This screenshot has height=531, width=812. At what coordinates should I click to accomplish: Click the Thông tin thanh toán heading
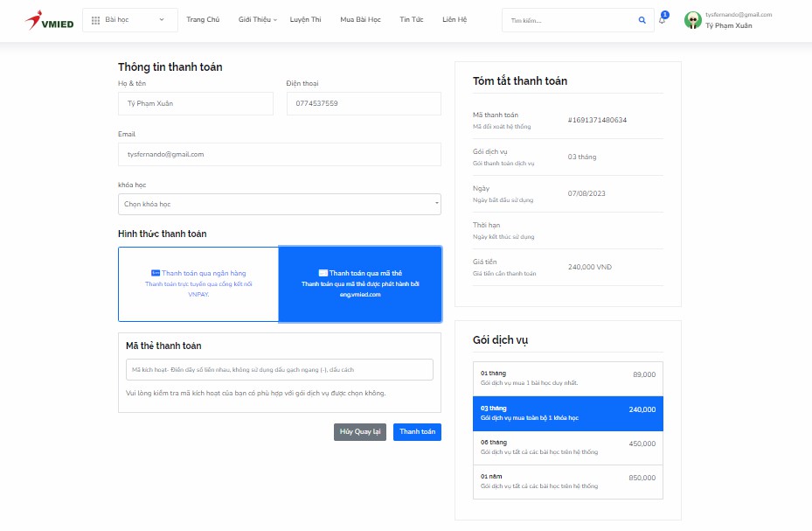point(170,67)
